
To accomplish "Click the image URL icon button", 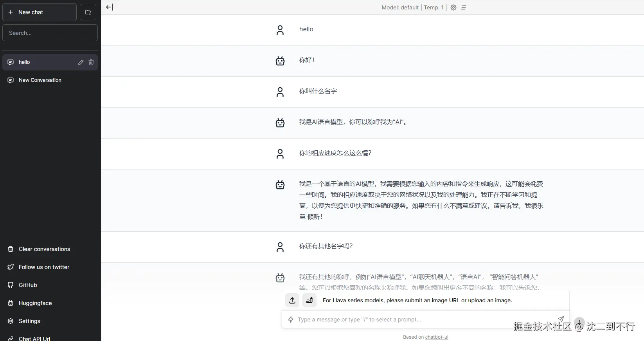I will (309, 300).
